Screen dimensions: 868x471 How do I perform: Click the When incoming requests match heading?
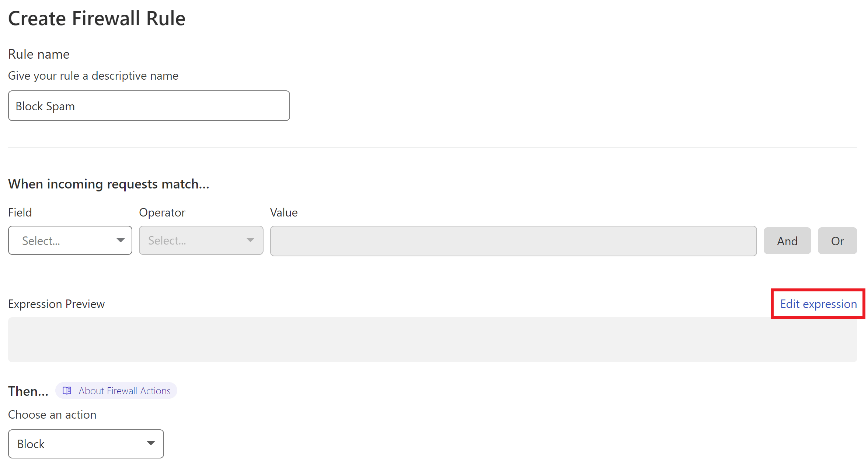point(109,184)
